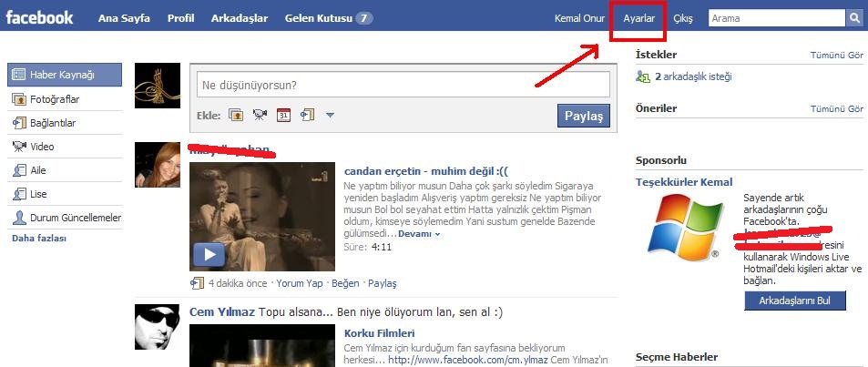Image resolution: width=868 pixels, height=367 pixels.
Task: Click the Haber Kaynağı news feed icon
Action: [x=19, y=75]
